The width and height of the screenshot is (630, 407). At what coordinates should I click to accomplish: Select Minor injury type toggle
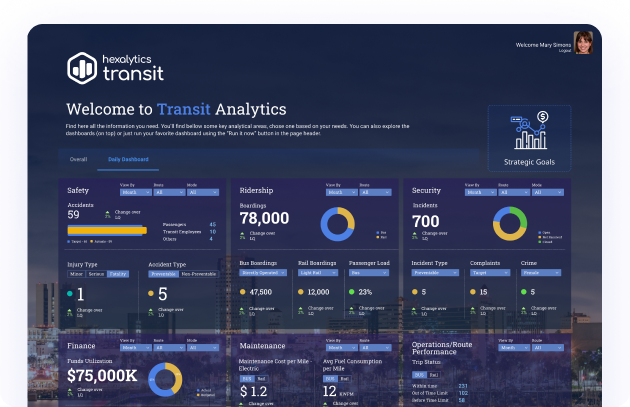tap(76, 272)
